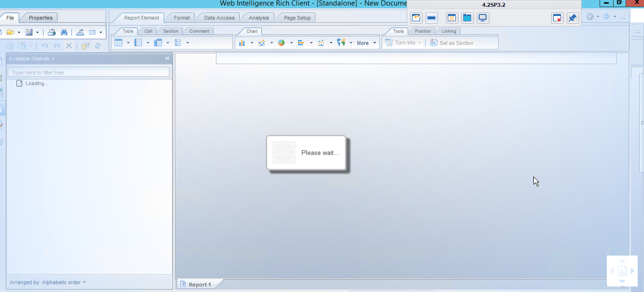The height and width of the screenshot is (292, 644).
Task: Click the filter tree input field
Action: [x=89, y=73]
